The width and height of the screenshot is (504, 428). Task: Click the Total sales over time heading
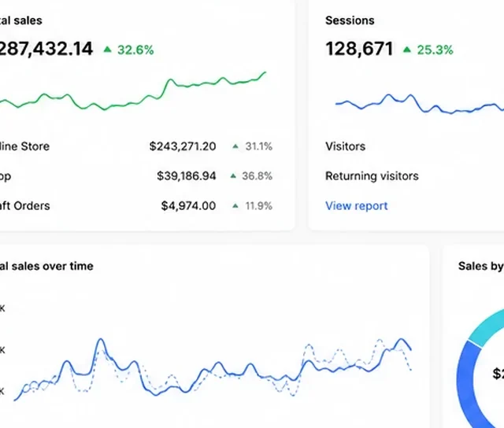[46, 266]
